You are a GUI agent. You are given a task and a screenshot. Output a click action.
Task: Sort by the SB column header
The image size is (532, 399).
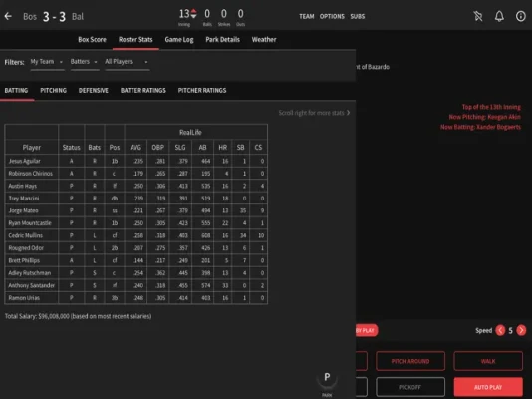240,147
